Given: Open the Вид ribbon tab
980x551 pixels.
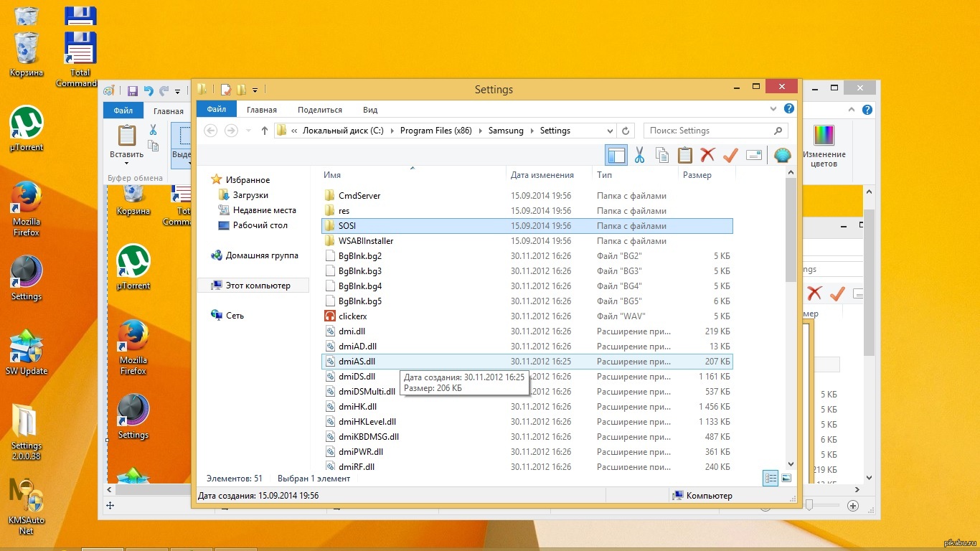Looking at the screenshot, I should point(370,110).
